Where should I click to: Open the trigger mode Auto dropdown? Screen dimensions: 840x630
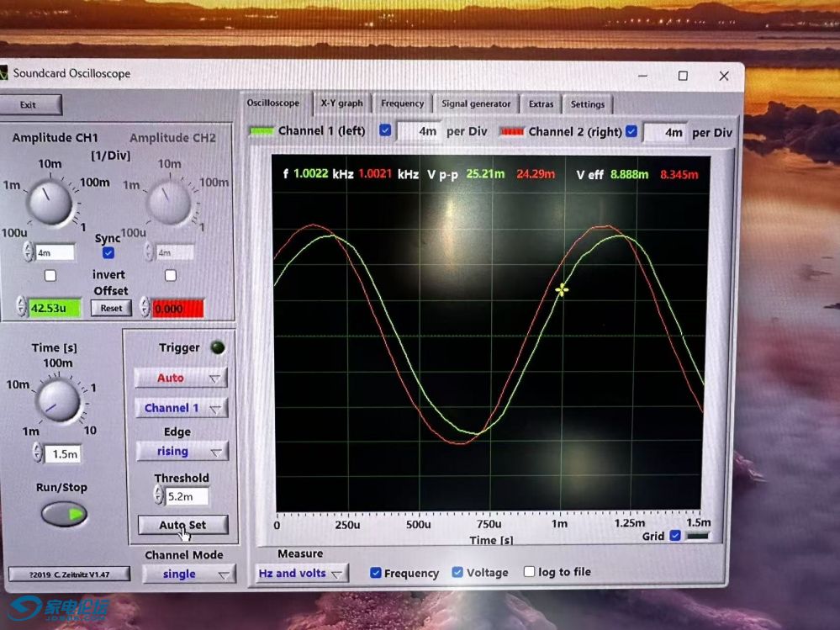[x=181, y=378]
